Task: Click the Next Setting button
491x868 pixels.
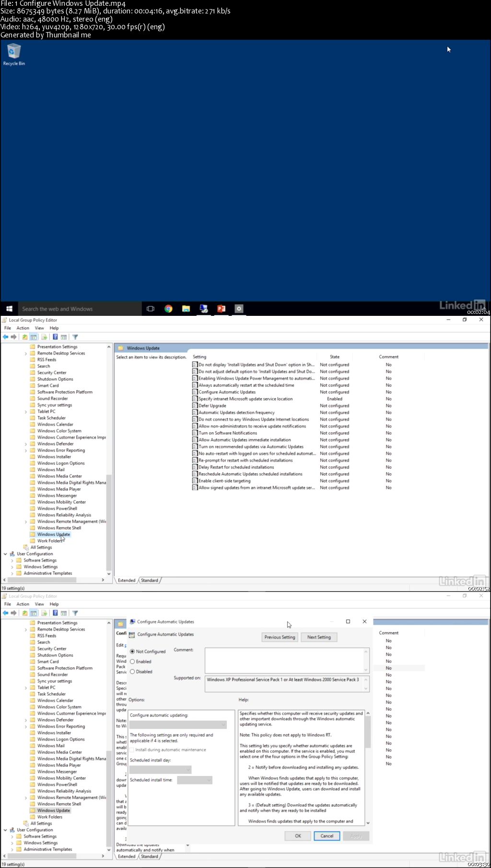Action: (319, 637)
